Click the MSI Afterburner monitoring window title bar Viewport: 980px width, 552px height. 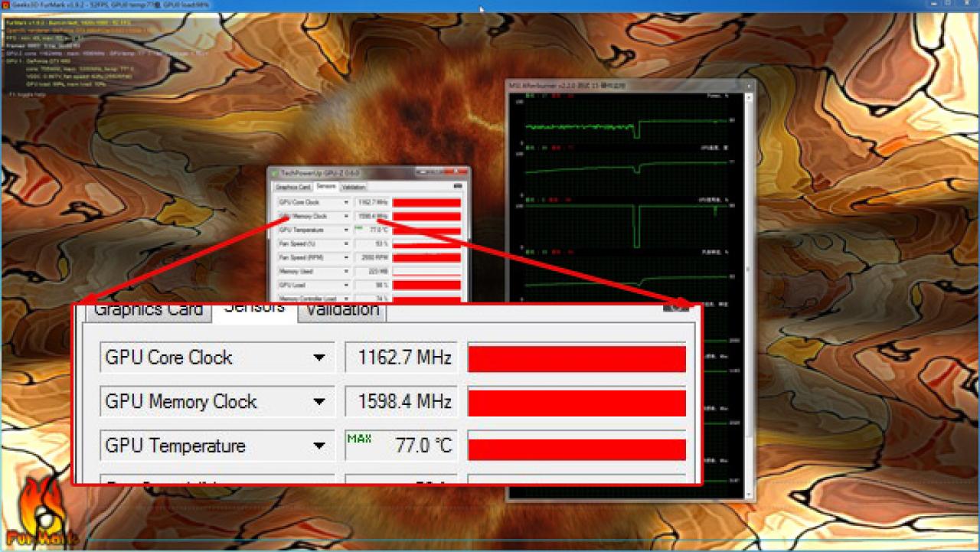[x=629, y=85]
